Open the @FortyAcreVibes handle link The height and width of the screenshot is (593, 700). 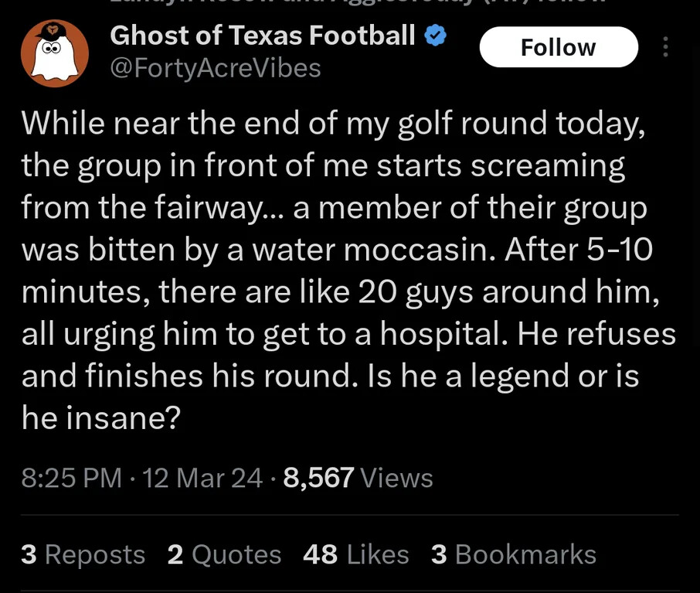click(x=216, y=68)
